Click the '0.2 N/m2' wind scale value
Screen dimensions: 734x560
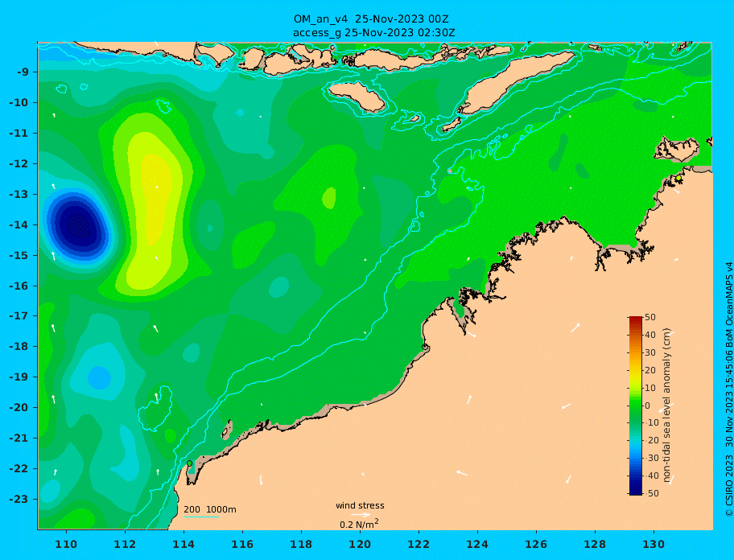tap(359, 524)
